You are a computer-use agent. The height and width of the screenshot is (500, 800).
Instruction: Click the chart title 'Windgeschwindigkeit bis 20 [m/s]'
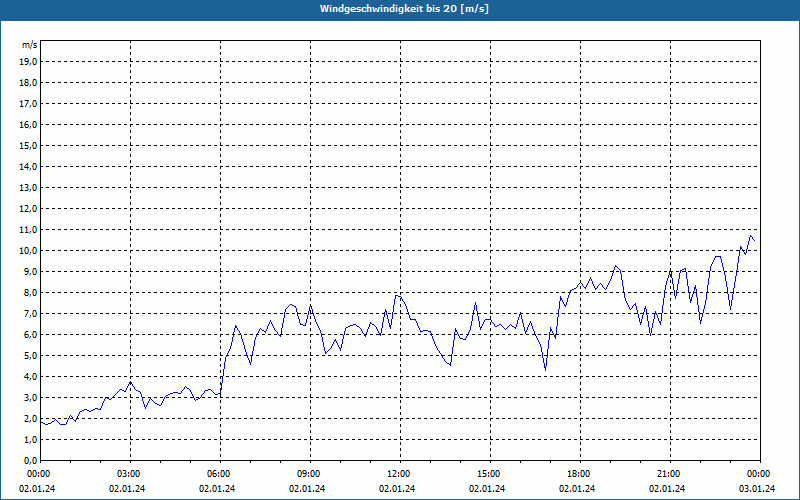[404, 9]
